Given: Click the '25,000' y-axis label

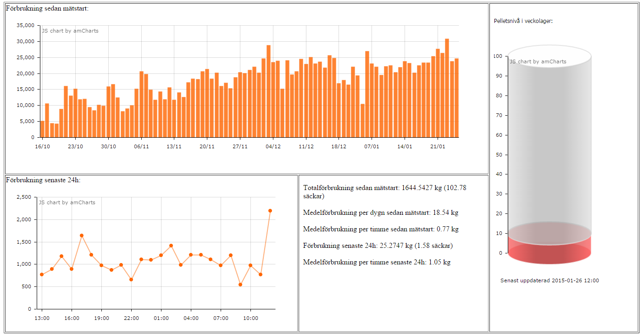Looking at the screenshot, I should click(x=25, y=58).
